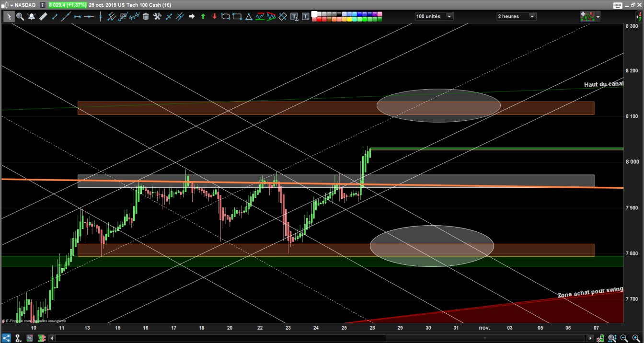Screen dimensions: 644x343
Task: Add a green up arrow marker
Action: pyautogui.click(x=203, y=16)
